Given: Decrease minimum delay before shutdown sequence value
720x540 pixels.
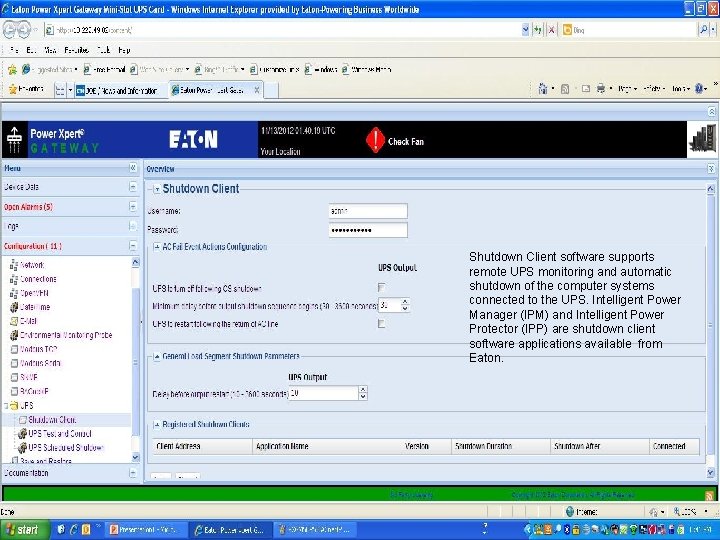Looking at the screenshot, I should point(405,309).
